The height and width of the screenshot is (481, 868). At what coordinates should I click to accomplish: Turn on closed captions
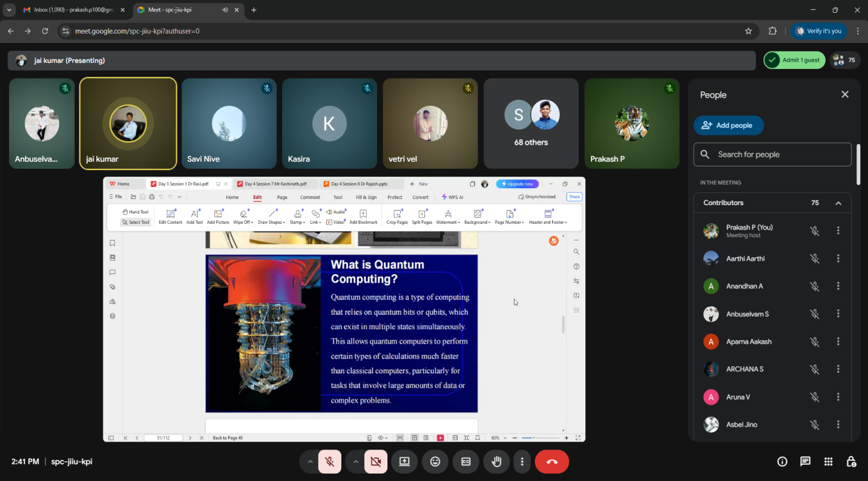[x=466, y=462]
